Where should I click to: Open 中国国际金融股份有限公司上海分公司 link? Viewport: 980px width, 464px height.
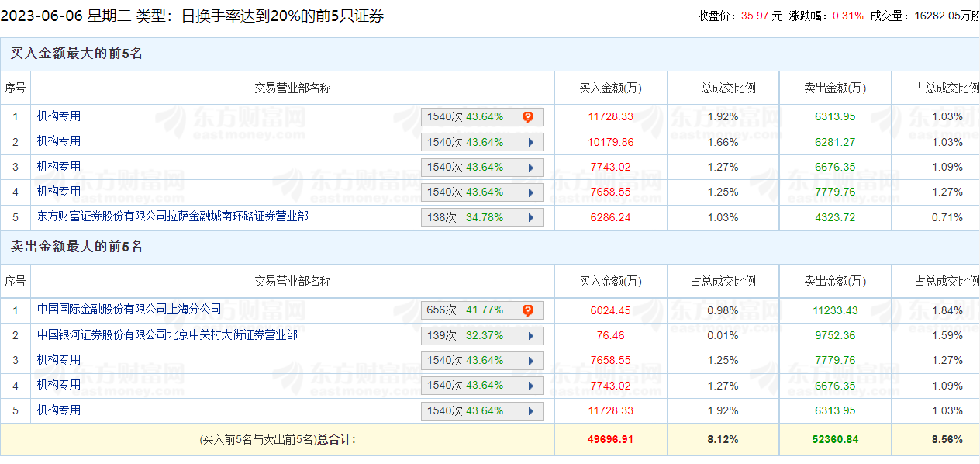129,310
